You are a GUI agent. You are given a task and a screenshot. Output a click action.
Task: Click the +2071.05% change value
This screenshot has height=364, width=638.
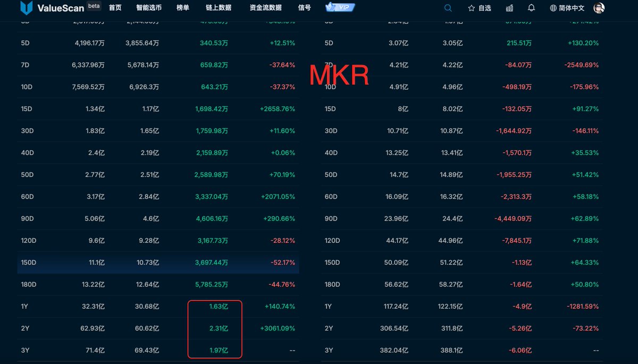278,197
